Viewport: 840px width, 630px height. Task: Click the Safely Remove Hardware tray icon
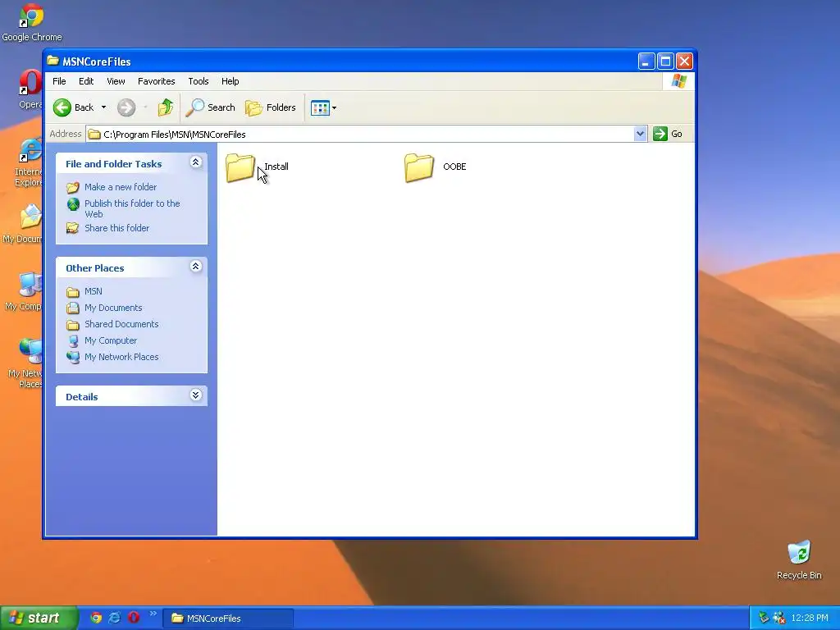(764, 618)
